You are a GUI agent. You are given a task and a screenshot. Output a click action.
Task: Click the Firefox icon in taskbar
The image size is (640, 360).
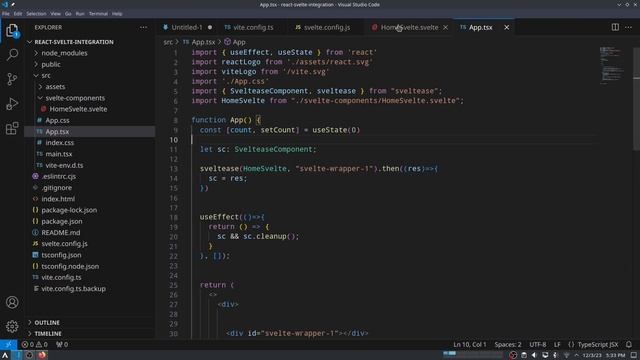[x=42, y=355]
